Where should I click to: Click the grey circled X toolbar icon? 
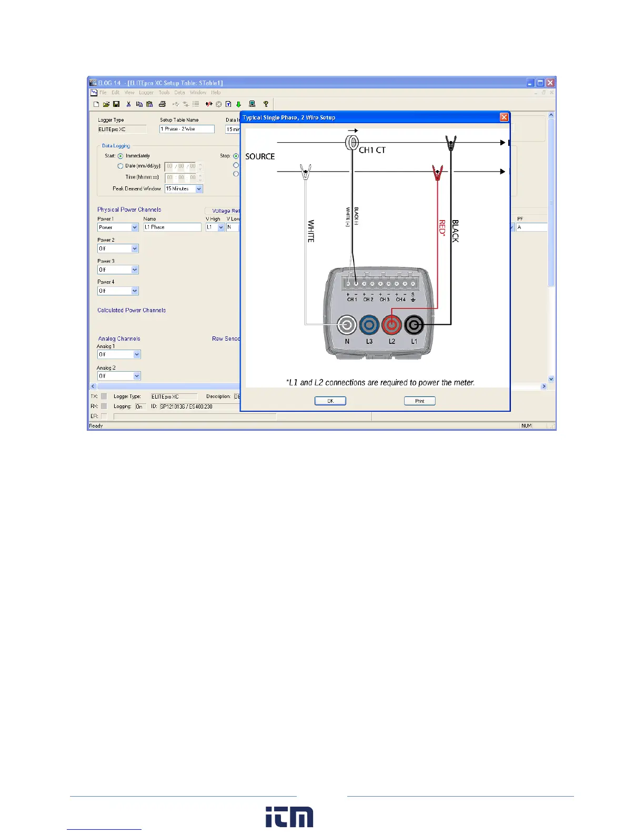click(x=219, y=104)
